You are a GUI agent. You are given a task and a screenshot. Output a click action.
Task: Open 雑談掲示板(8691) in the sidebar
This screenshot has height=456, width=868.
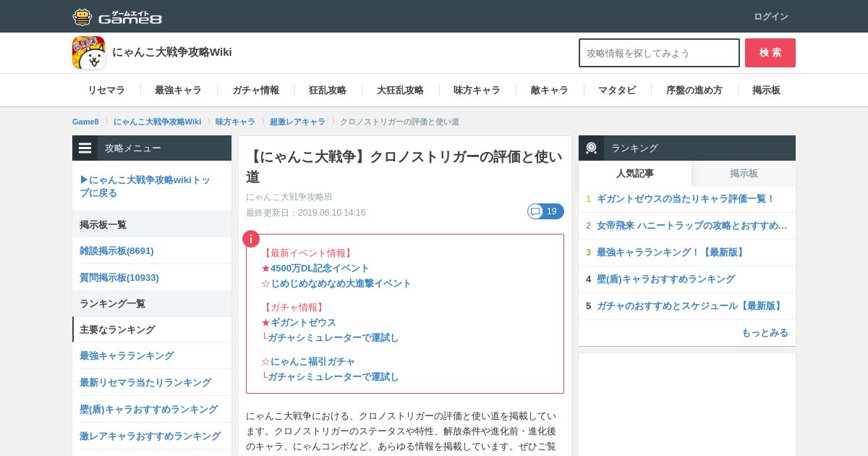pyautogui.click(x=116, y=250)
